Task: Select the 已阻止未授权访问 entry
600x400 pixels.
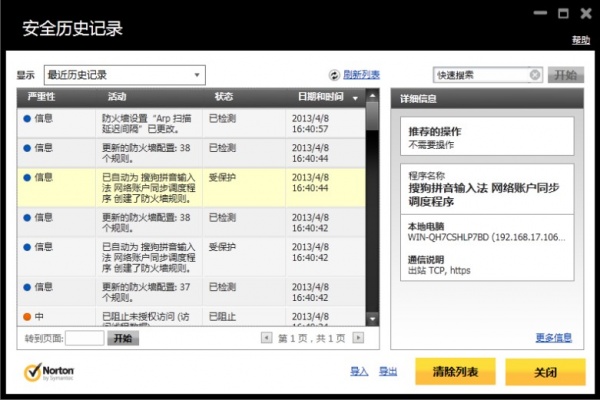Action: click(191, 317)
